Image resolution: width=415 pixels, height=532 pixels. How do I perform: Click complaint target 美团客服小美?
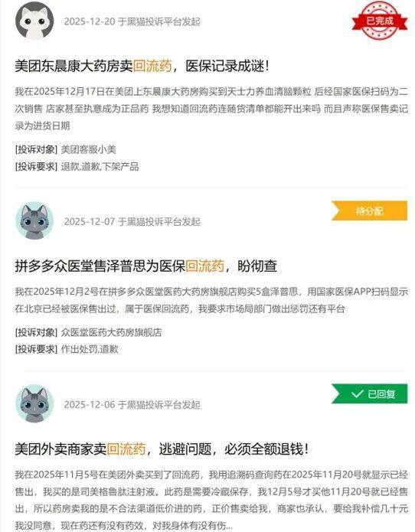tap(89, 149)
